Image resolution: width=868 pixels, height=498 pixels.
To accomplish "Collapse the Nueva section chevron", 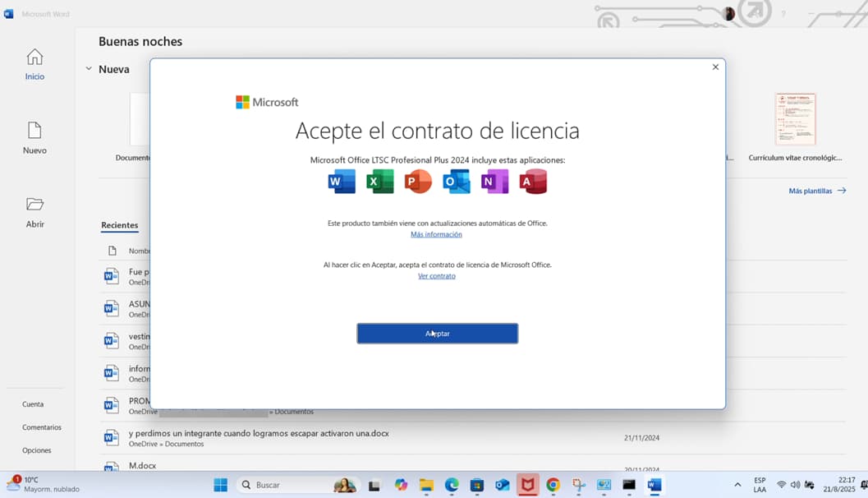I will 89,69.
